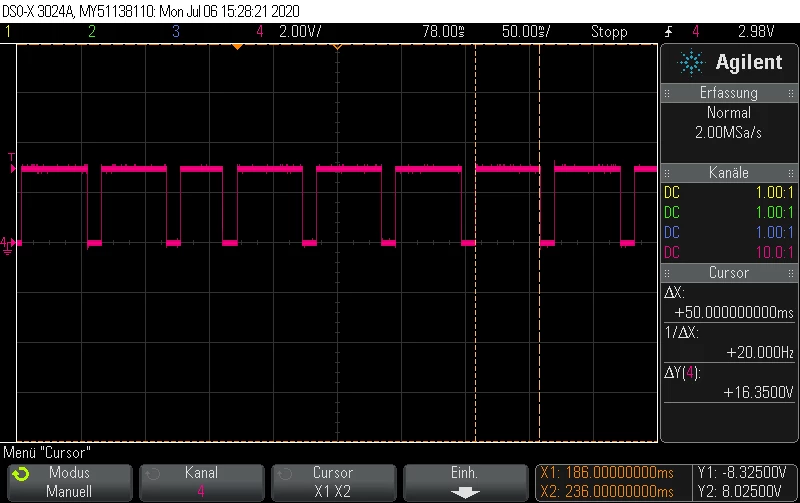Click the 2.98V trigger level value
The image size is (800, 503).
click(756, 32)
